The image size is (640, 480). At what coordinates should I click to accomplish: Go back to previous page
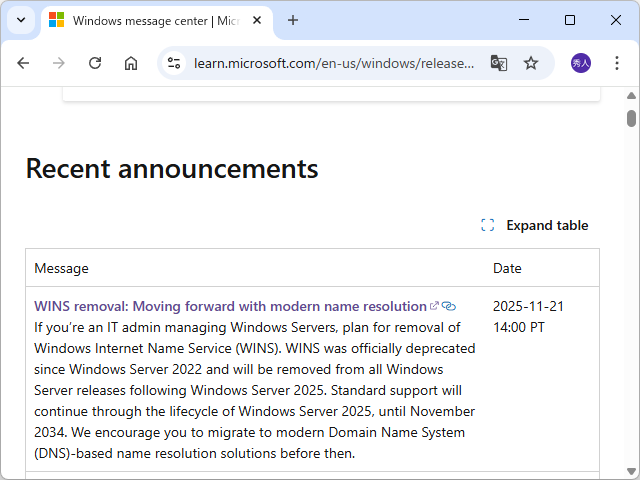click(x=23, y=63)
